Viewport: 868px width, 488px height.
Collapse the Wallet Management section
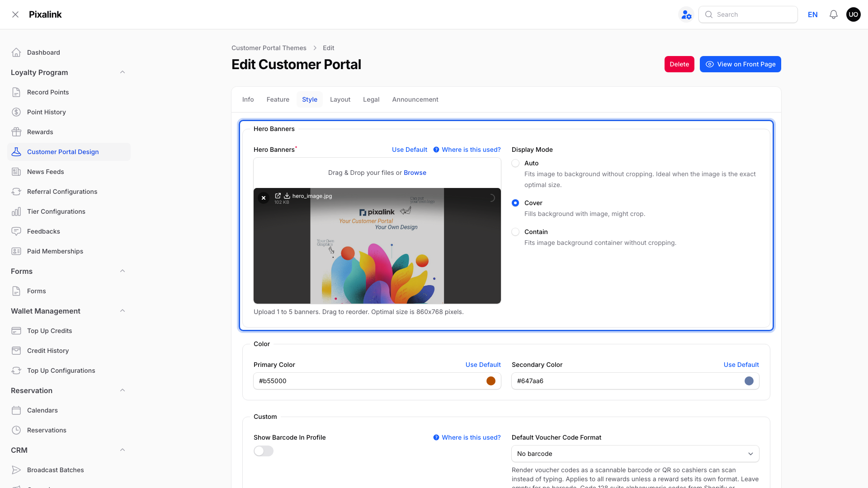pyautogui.click(x=123, y=311)
